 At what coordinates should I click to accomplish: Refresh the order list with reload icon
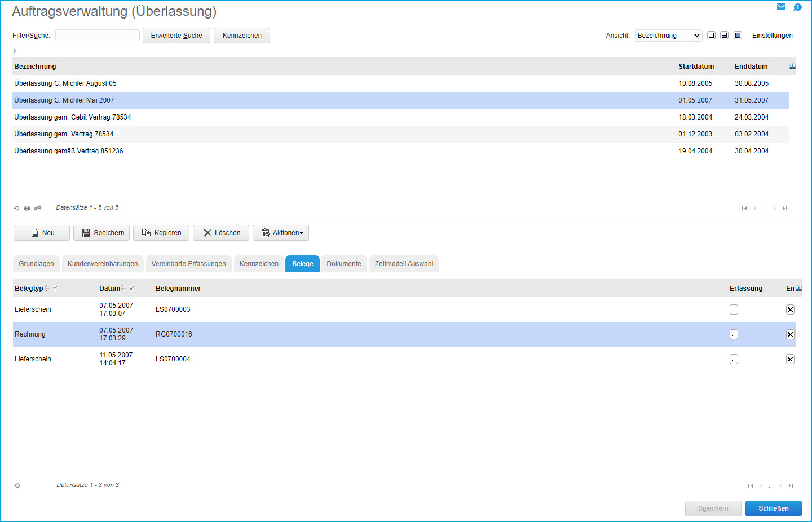coord(17,209)
